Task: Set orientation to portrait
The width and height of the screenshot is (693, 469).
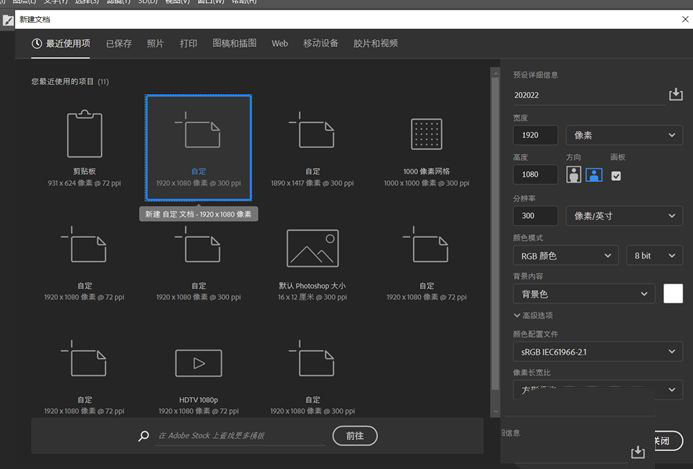Action: [x=573, y=175]
